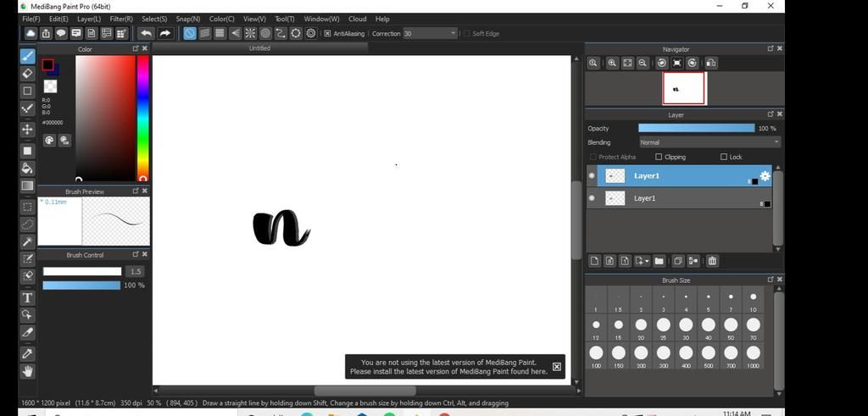Delete layer using trash can icon
Image resolution: width=868 pixels, height=416 pixels.
(712, 261)
